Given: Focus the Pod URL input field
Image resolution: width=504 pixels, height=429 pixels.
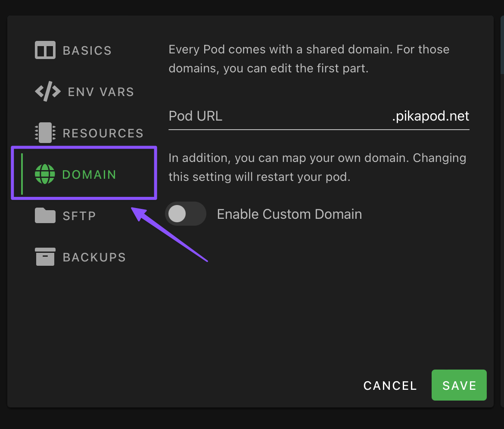Looking at the screenshot, I should click(302, 116).
